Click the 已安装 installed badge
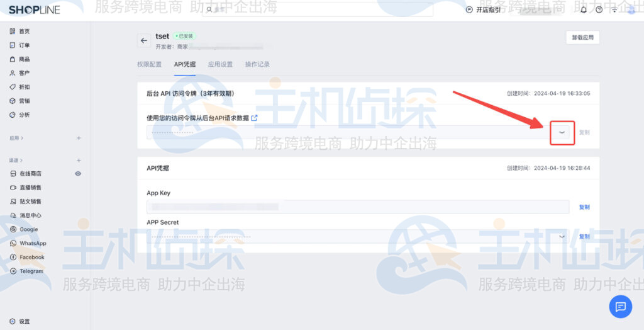The height and width of the screenshot is (330, 644). 185,36
